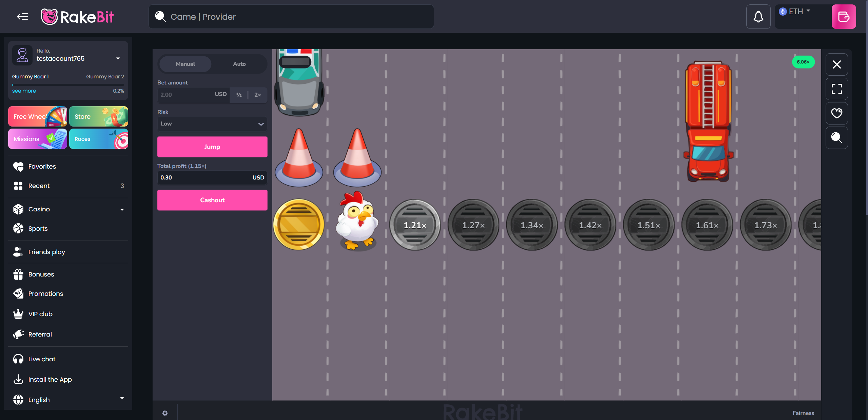The height and width of the screenshot is (420, 868).
Task: Double the bet with 2x button
Action: click(258, 95)
